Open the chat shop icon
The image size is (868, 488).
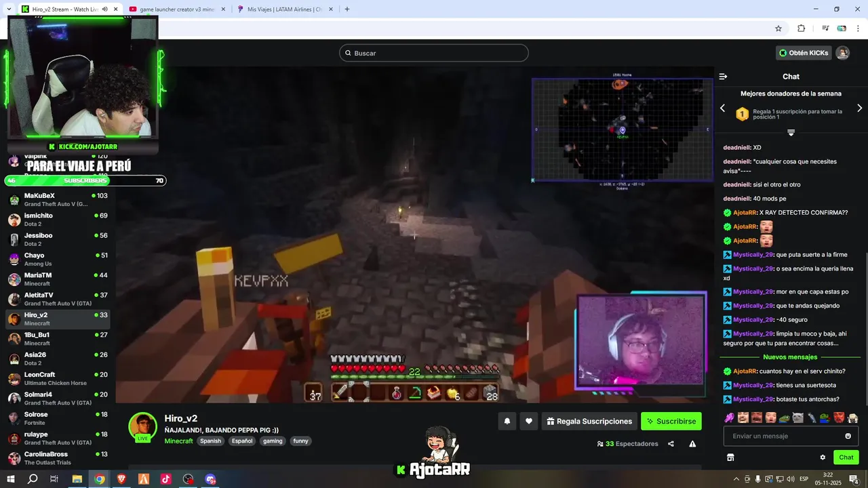tap(730, 457)
